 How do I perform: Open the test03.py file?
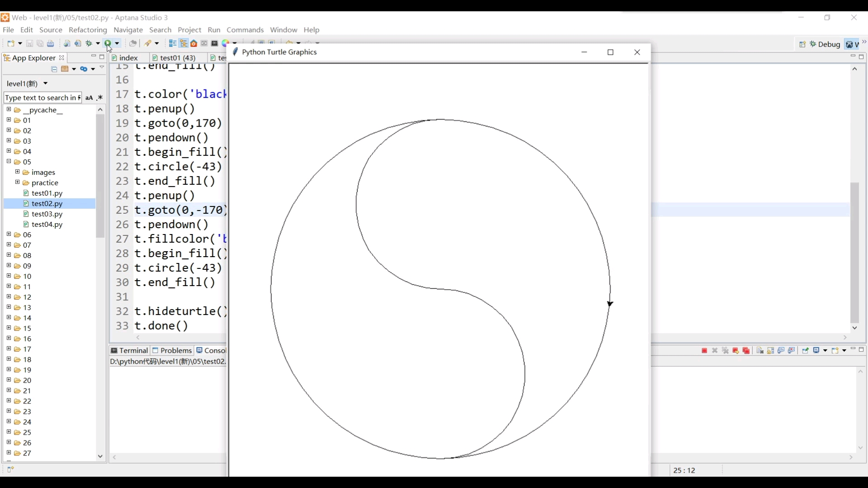pyautogui.click(x=47, y=214)
